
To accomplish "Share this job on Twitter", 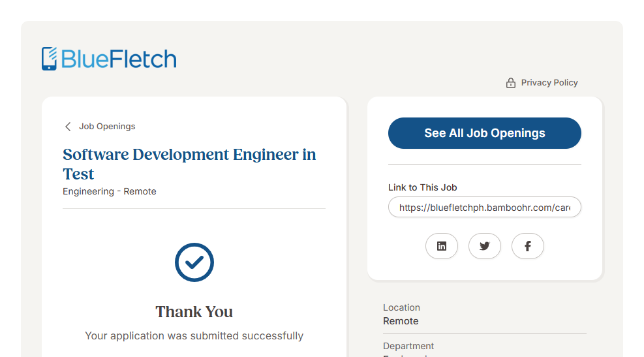I will (485, 246).
